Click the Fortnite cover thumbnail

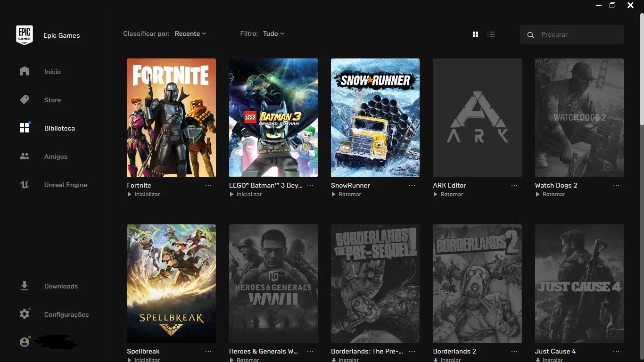pyautogui.click(x=172, y=118)
